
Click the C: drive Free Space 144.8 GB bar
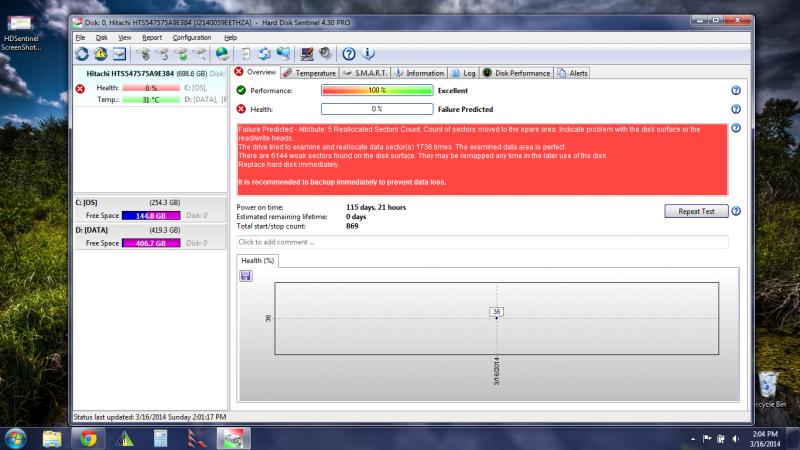(151, 215)
